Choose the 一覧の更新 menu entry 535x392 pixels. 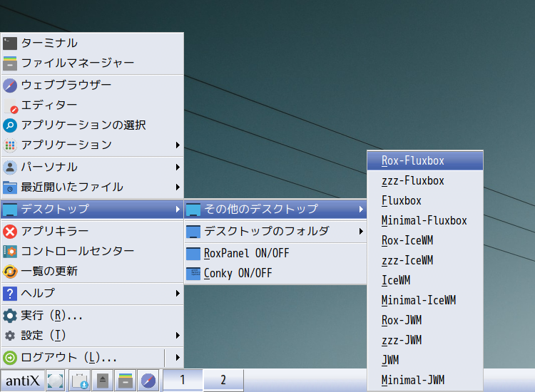click(93, 272)
